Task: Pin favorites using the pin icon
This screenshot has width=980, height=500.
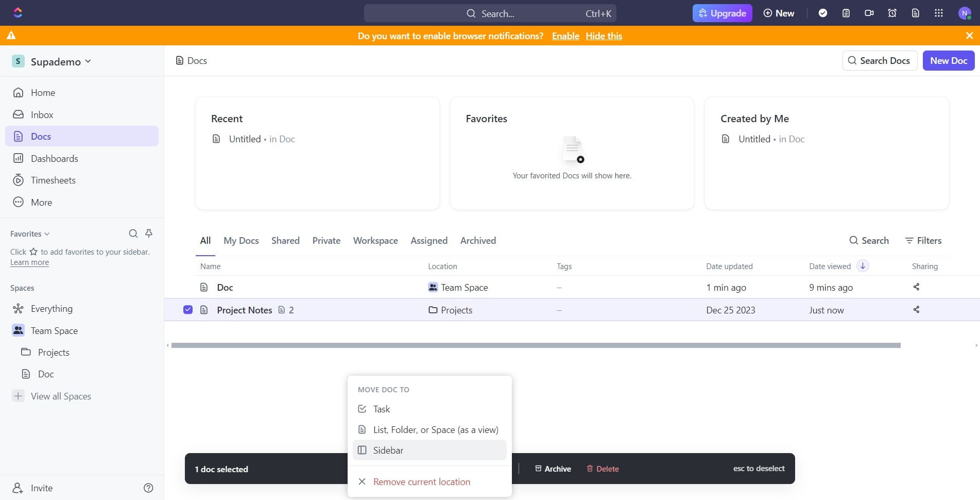Action: [148, 234]
